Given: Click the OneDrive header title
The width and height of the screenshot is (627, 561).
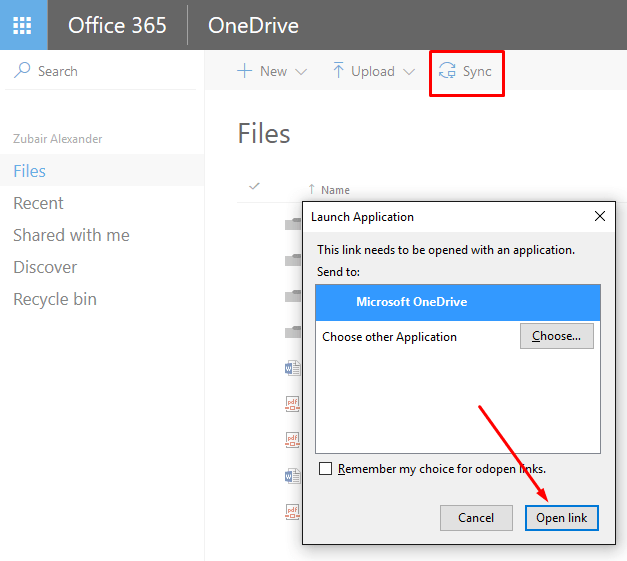Looking at the screenshot, I should point(253,26).
